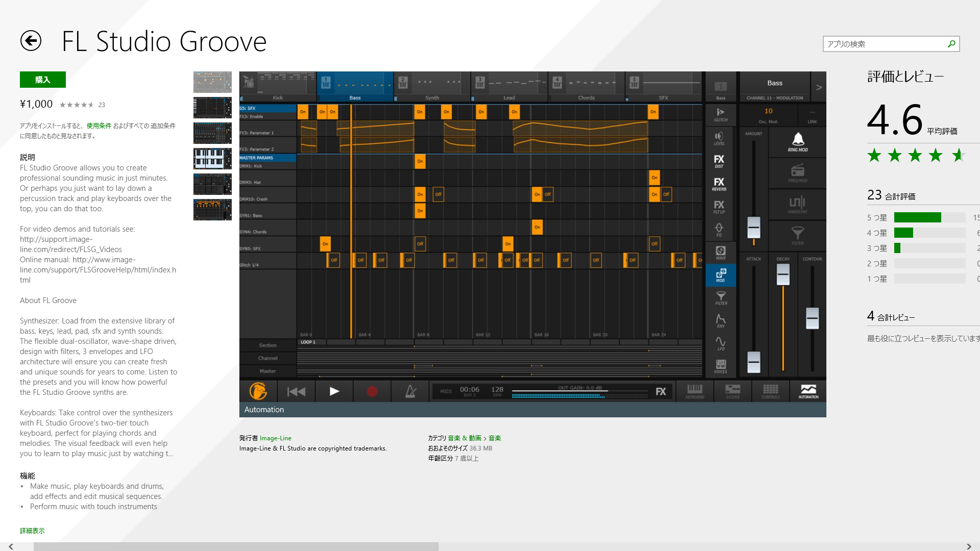Select FILTER page icon between MOD and ENV
980x551 pixels.
coord(721,298)
